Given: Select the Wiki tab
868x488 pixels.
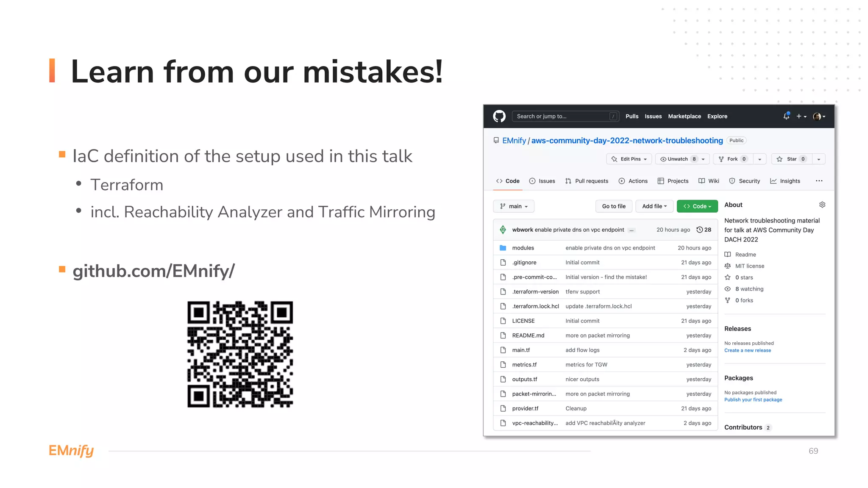Looking at the screenshot, I should [x=709, y=181].
